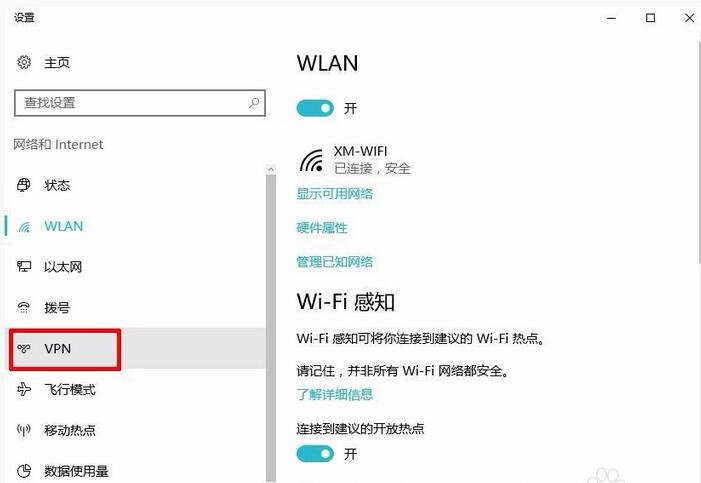Click the home gear icon
This screenshot has width=701, height=483.
(x=24, y=62)
